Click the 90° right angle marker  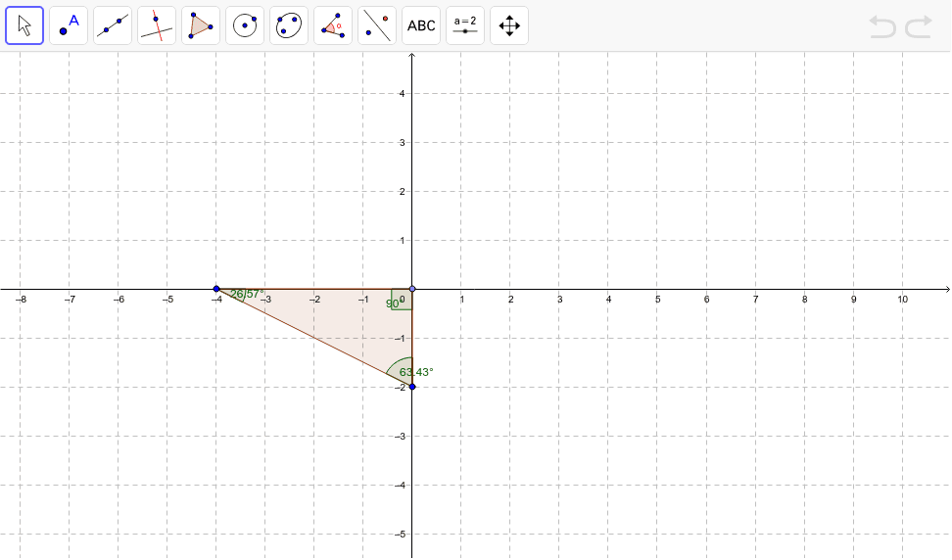pos(402,300)
